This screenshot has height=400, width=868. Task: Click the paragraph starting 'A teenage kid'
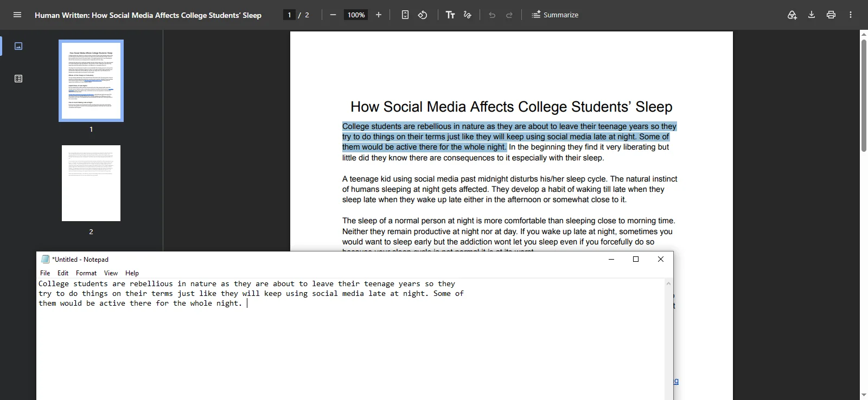(510, 189)
